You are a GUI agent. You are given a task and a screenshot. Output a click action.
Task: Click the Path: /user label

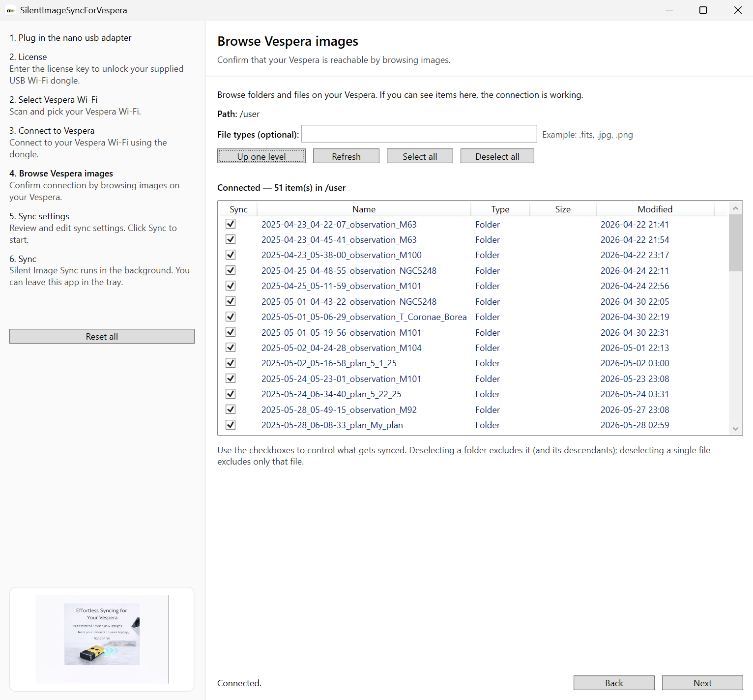tap(238, 114)
